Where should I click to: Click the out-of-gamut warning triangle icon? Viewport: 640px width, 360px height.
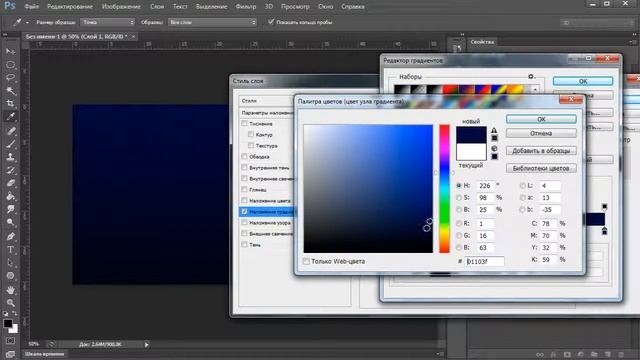tap(494, 131)
